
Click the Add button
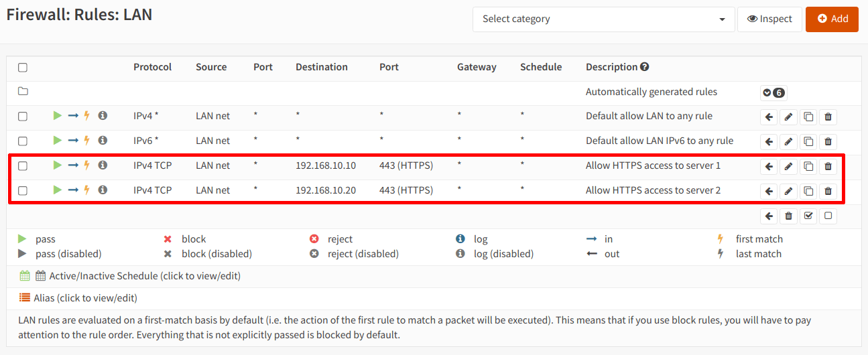(832, 19)
